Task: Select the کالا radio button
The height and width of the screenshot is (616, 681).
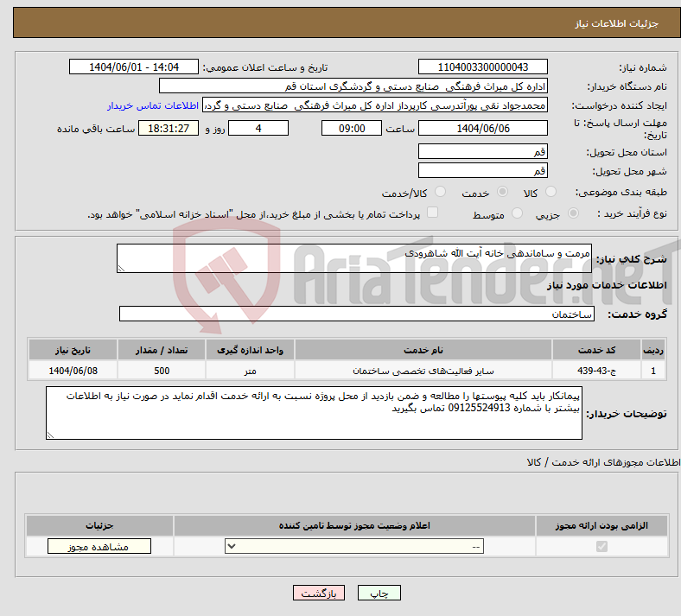Action: point(551,192)
